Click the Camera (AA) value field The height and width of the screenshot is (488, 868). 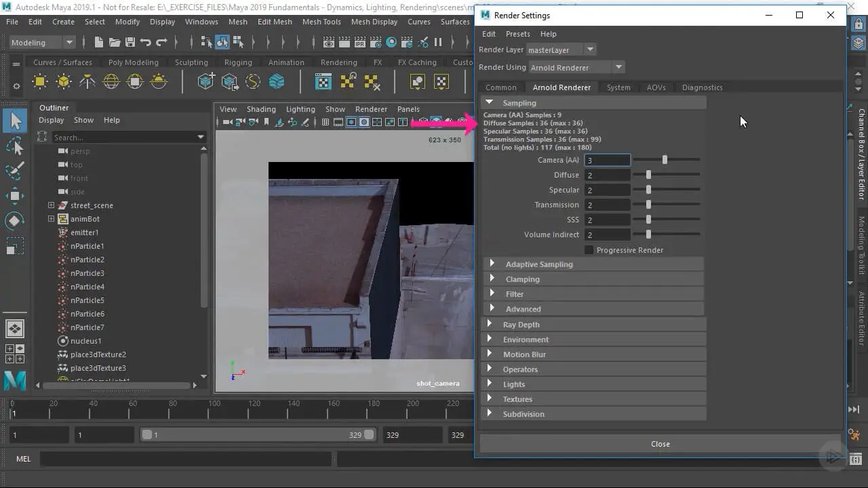tap(608, 160)
